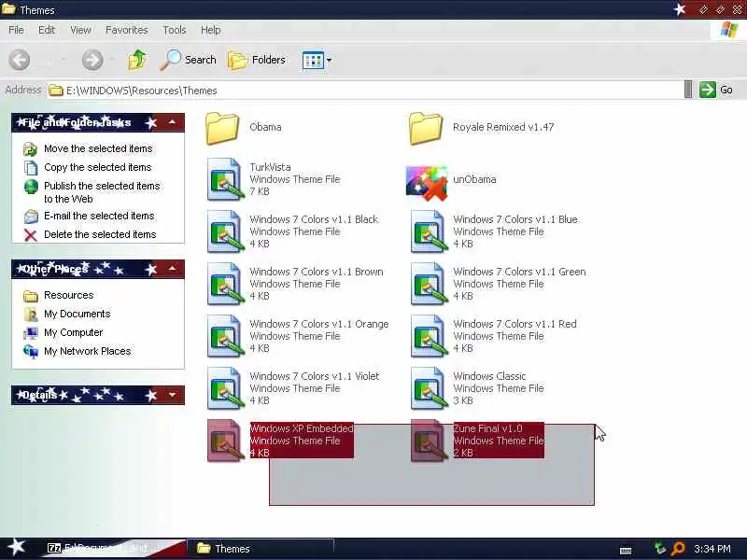The image size is (747, 560).
Task: Open the Views dropdown button
Action: click(x=317, y=60)
